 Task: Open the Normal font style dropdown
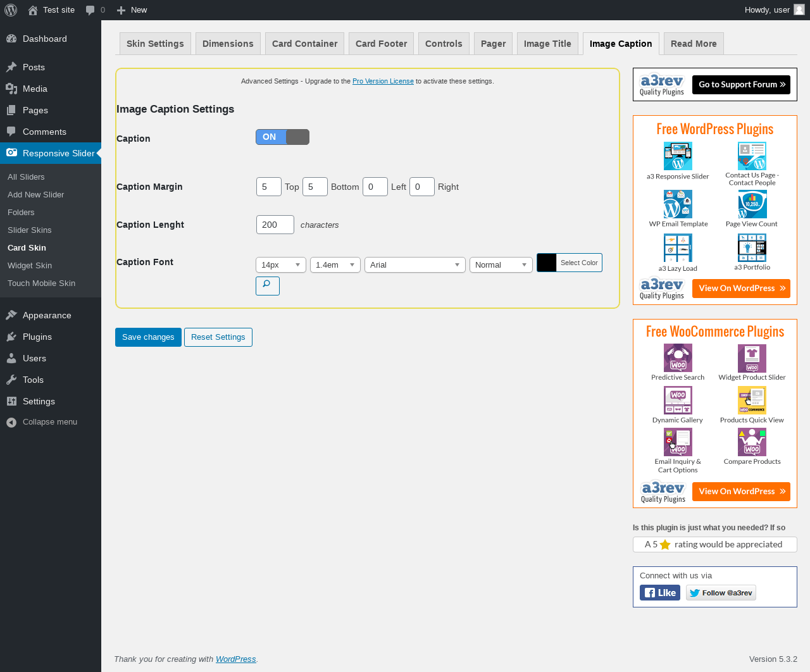coord(501,265)
